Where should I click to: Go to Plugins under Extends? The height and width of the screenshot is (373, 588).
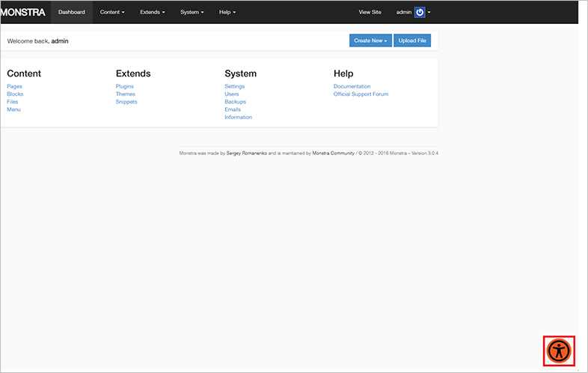pos(125,86)
